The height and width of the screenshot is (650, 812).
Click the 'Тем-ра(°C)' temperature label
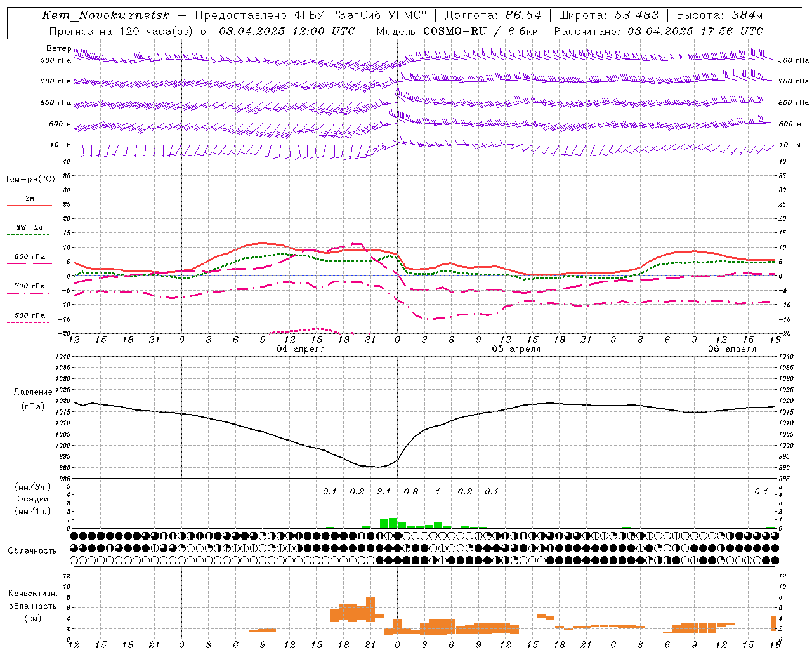30,180
